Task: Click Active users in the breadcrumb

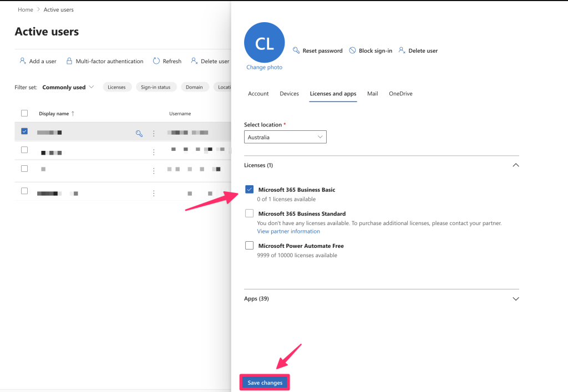Action: (x=59, y=10)
